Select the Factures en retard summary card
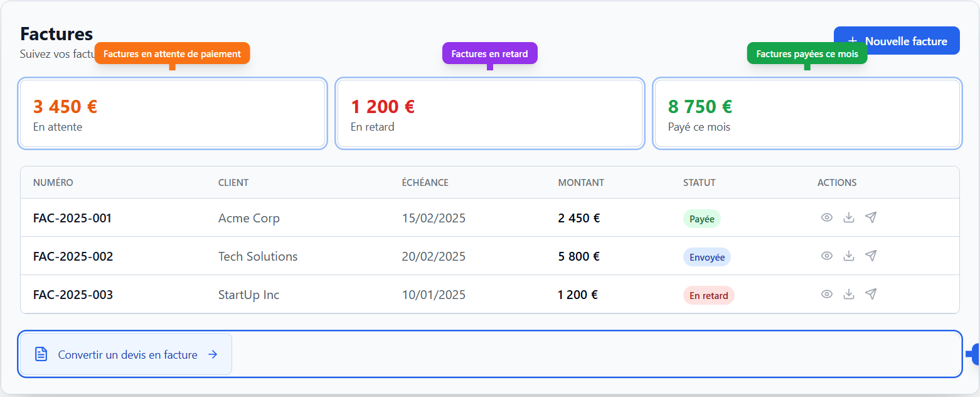The image size is (980, 397). pos(490,113)
